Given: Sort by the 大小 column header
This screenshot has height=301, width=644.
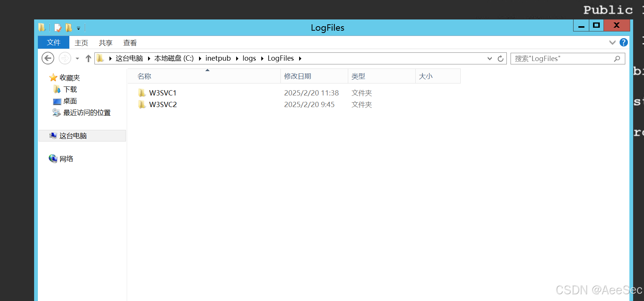Looking at the screenshot, I should click(x=438, y=76).
